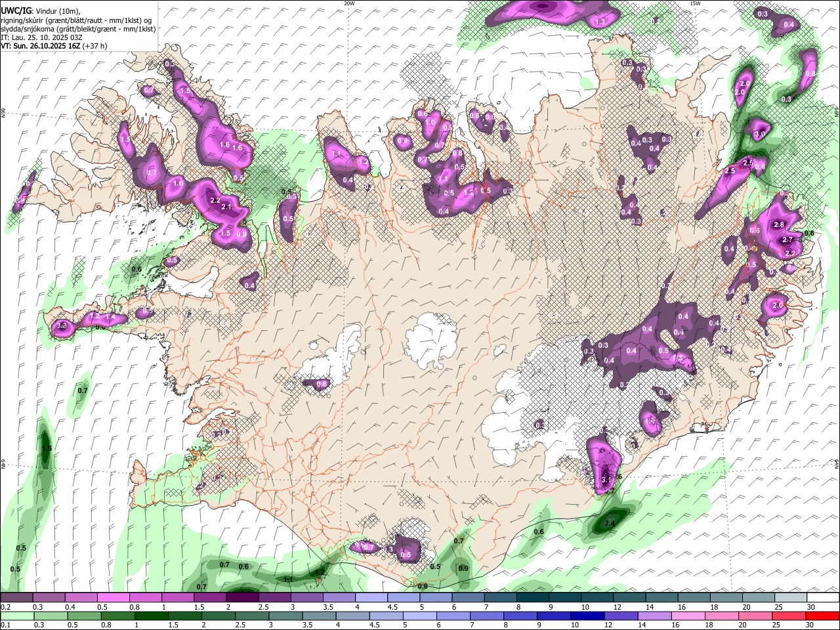
Task: Pick the pure red 30+ rain legend swatch
Action: [823, 616]
